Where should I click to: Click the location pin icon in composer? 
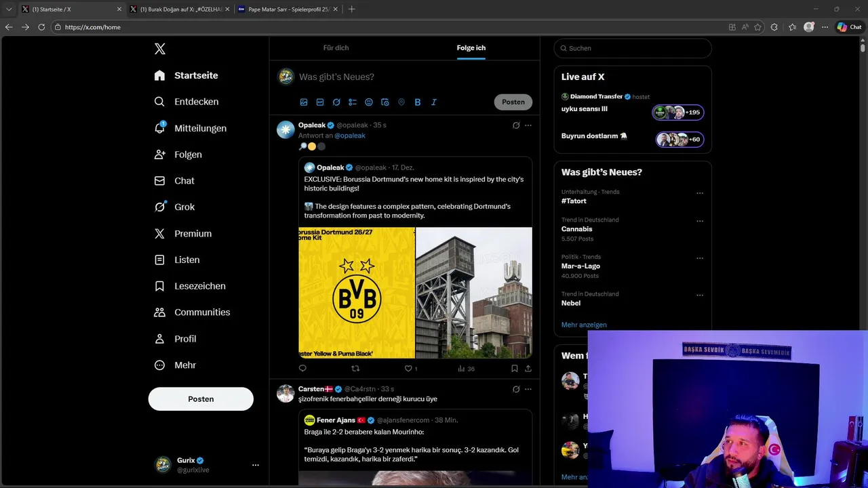401,102
